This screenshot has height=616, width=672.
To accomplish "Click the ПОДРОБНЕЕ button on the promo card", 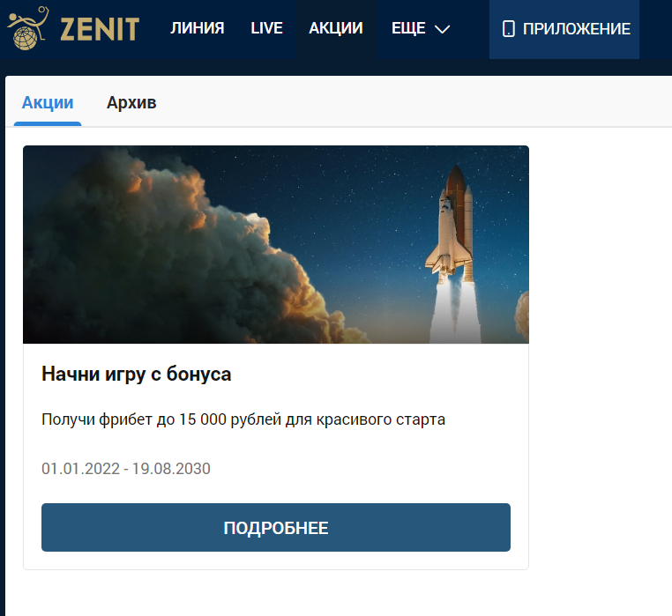I will (x=275, y=528).
